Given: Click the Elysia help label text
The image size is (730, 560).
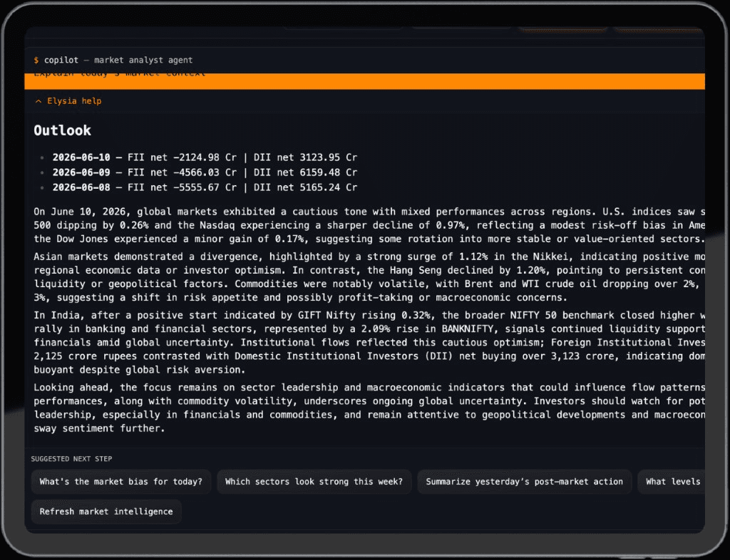Looking at the screenshot, I should (74, 101).
